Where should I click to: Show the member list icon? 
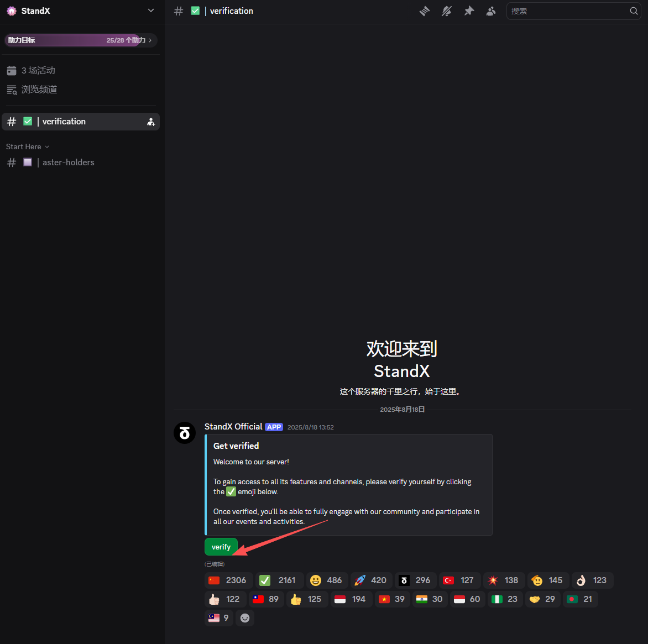[491, 11]
